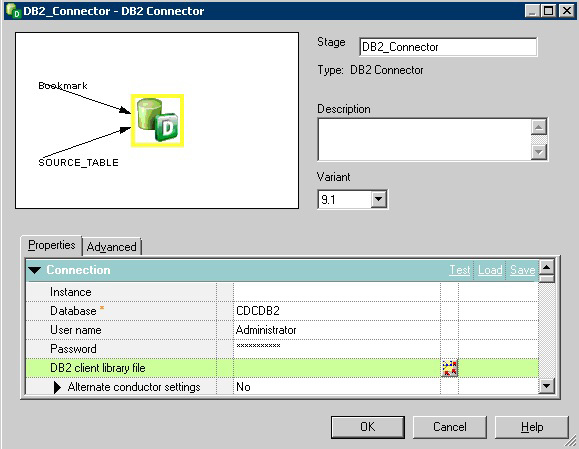The image size is (579, 449).
Task: Click the Password value field
Action: [337, 349]
